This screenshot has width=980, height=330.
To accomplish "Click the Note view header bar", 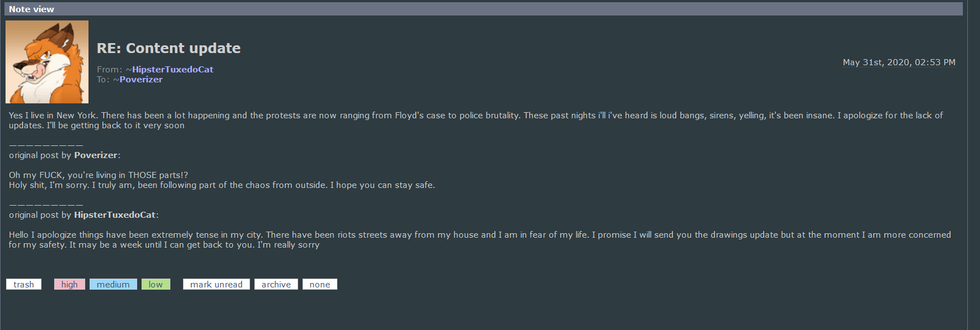I will (481, 9).
